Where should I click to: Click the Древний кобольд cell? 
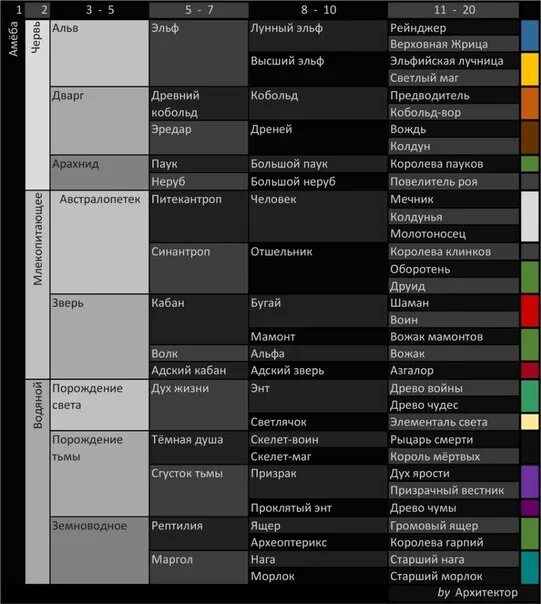[x=199, y=104]
